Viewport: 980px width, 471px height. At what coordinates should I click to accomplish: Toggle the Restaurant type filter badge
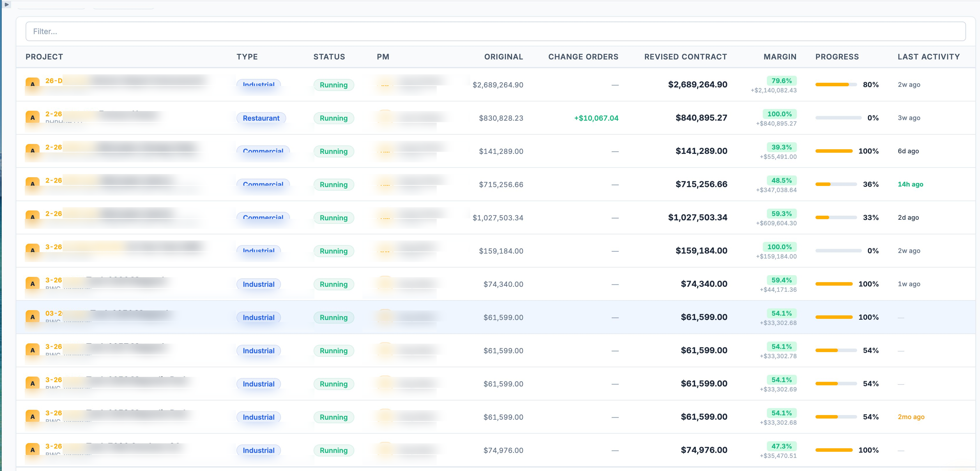pyautogui.click(x=261, y=118)
